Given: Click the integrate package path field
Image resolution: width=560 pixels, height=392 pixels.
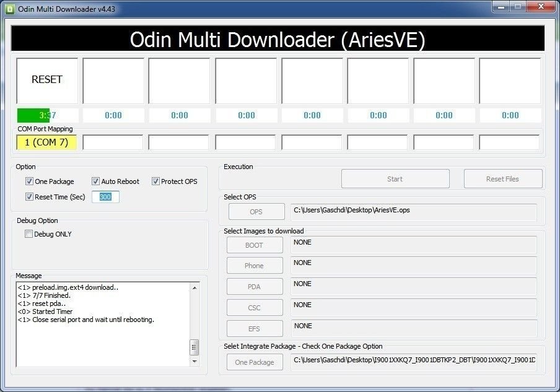Looking at the screenshot, I should coord(414,362).
